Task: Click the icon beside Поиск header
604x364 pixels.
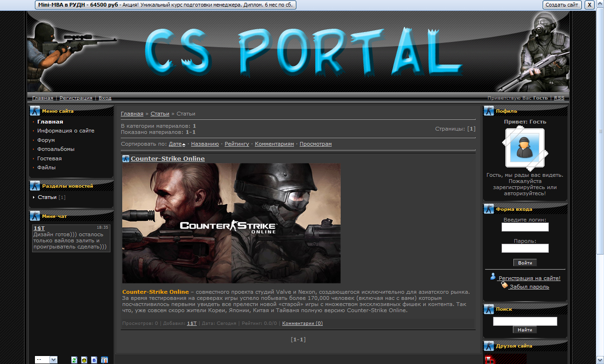Action: tap(489, 309)
